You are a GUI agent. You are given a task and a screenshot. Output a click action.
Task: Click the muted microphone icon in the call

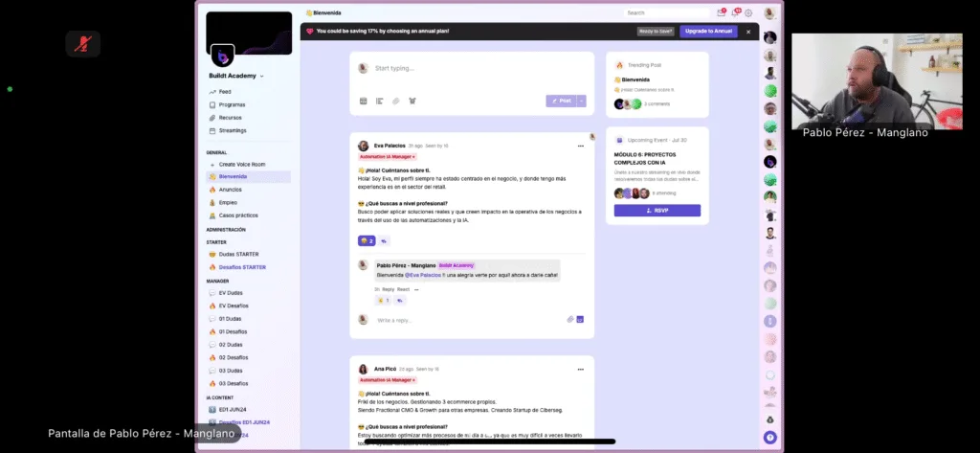pos(82,44)
